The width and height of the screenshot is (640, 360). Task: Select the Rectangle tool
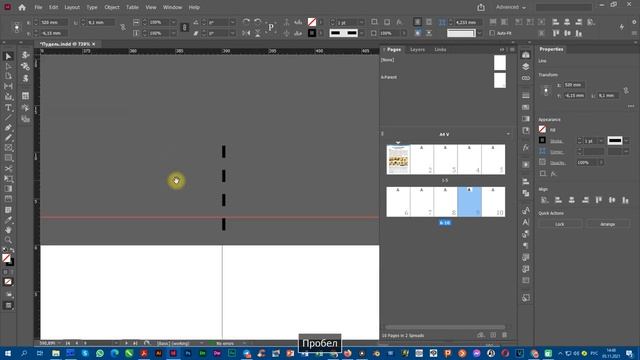[x=8, y=158]
